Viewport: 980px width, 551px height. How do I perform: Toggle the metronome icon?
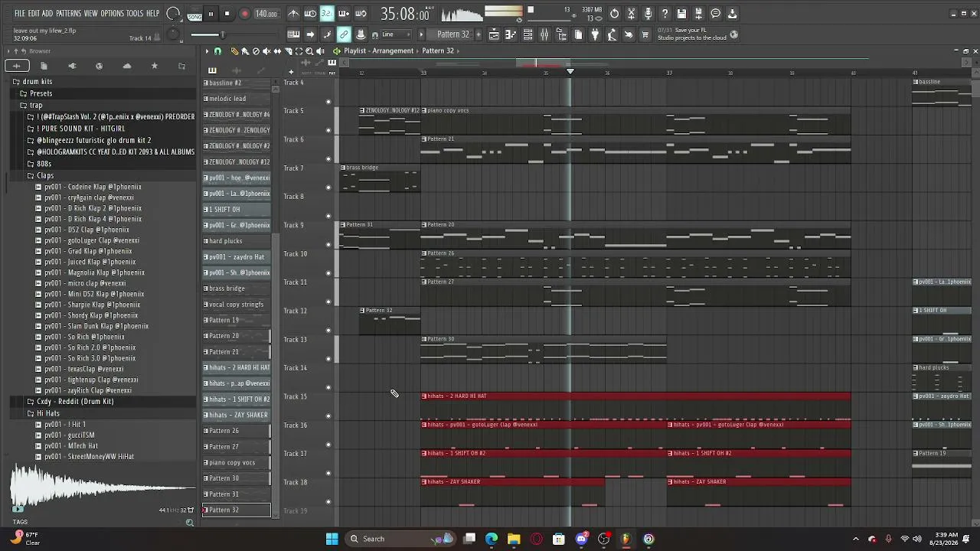[x=293, y=14]
